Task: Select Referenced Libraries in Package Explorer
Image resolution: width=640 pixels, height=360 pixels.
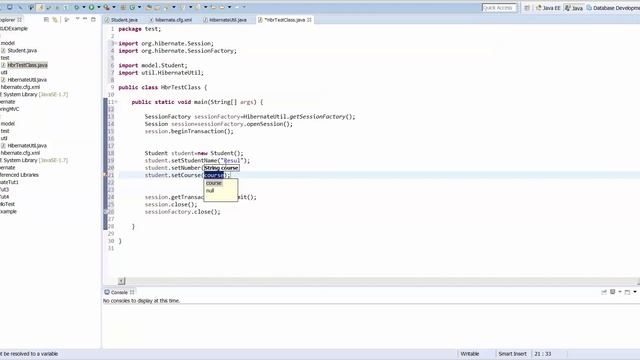Action: (19, 175)
